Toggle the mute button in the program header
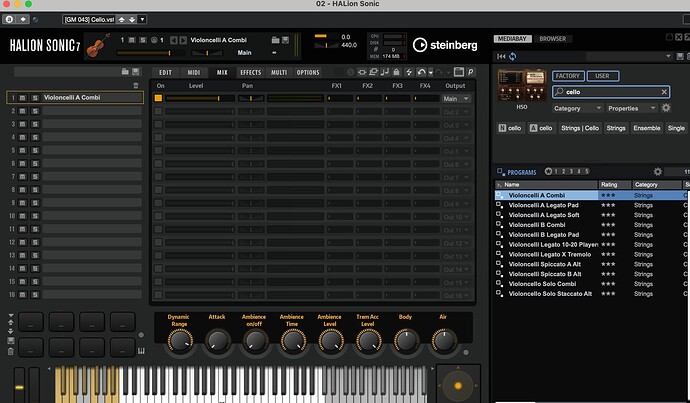The width and height of the screenshot is (690, 403). point(132,40)
